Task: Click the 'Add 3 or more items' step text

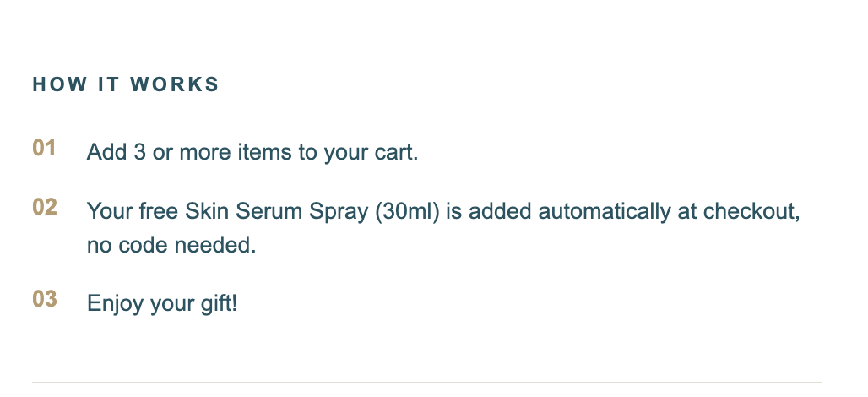Action: (x=252, y=152)
